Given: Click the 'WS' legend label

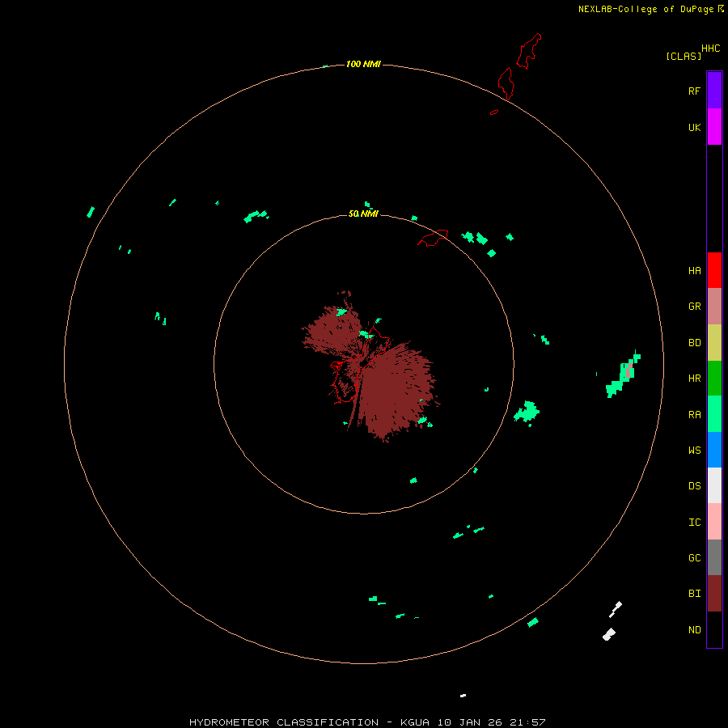Looking at the screenshot, I should 695,450.
